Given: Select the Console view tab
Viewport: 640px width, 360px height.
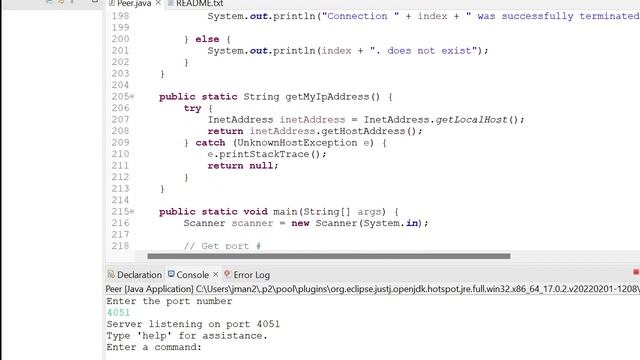Looking at the screenshot, I should (x=192, y=275).
